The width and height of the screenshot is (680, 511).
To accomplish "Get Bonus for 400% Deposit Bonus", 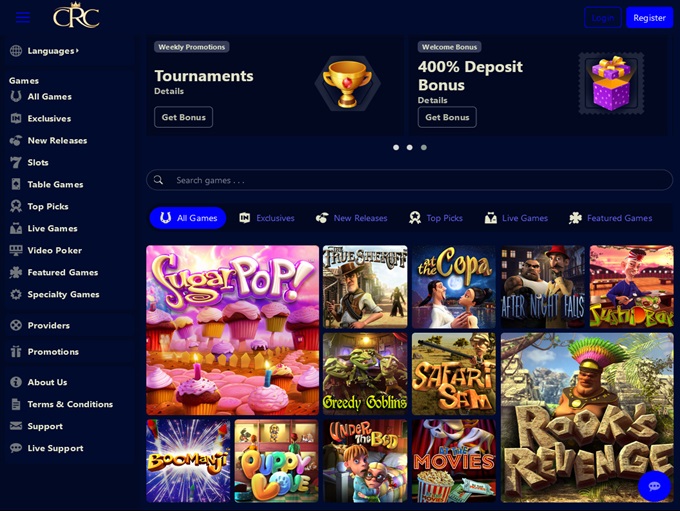I will click(447, 117).
